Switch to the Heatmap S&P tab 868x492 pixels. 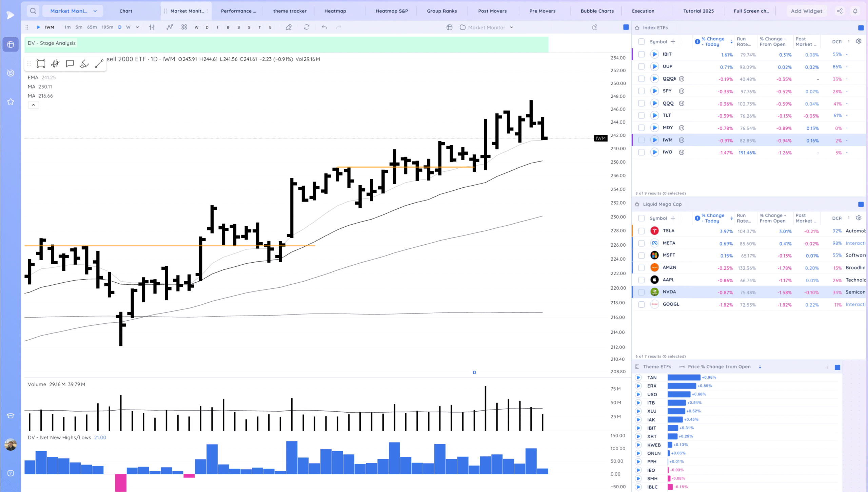tap(392, 11)
